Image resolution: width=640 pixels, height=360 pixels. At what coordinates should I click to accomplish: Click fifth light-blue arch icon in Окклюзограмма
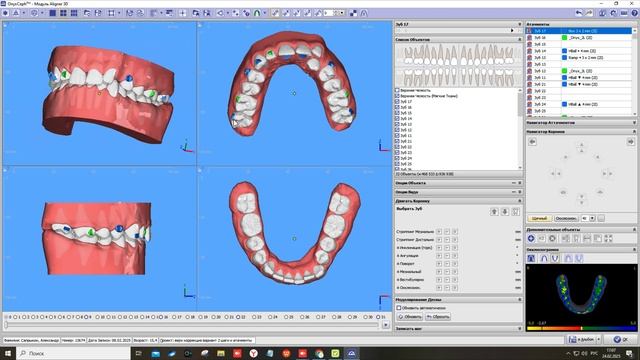(x=579, y=258)
